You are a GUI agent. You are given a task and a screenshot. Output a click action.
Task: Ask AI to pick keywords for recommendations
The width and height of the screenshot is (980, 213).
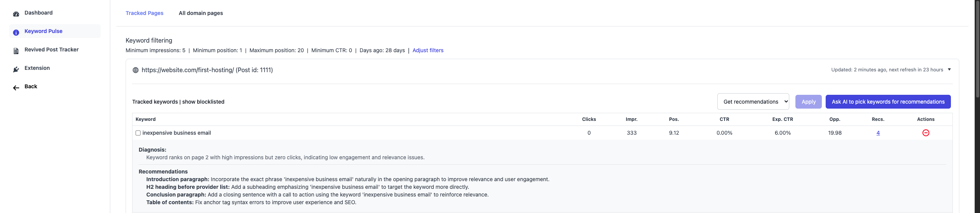[888, 102]
